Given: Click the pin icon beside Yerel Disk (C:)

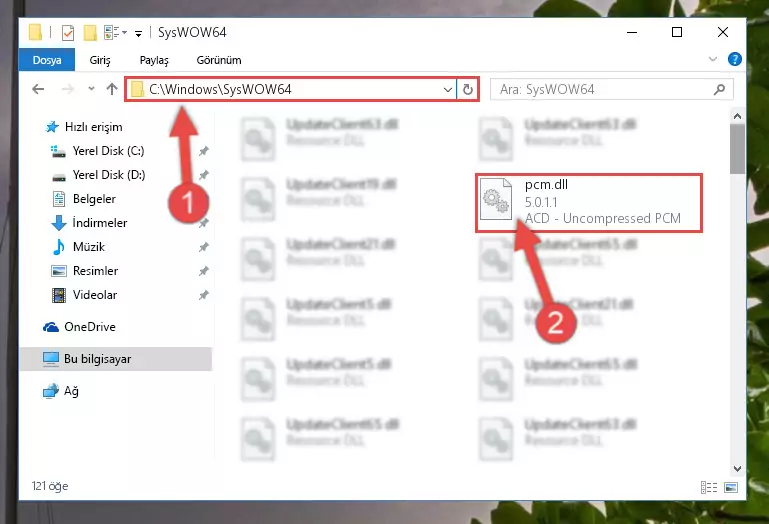Looking at the screenshot, I should point(204,151).
